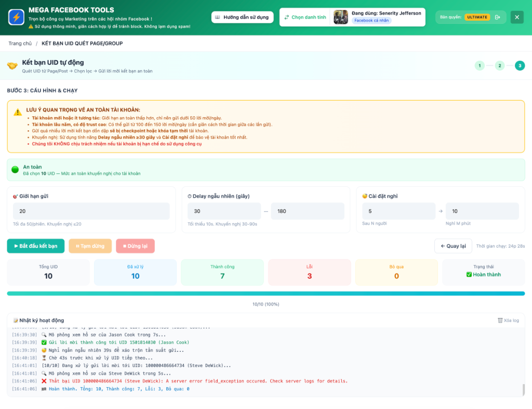Click the teal progress bar
532x409 pixels.
266,293
